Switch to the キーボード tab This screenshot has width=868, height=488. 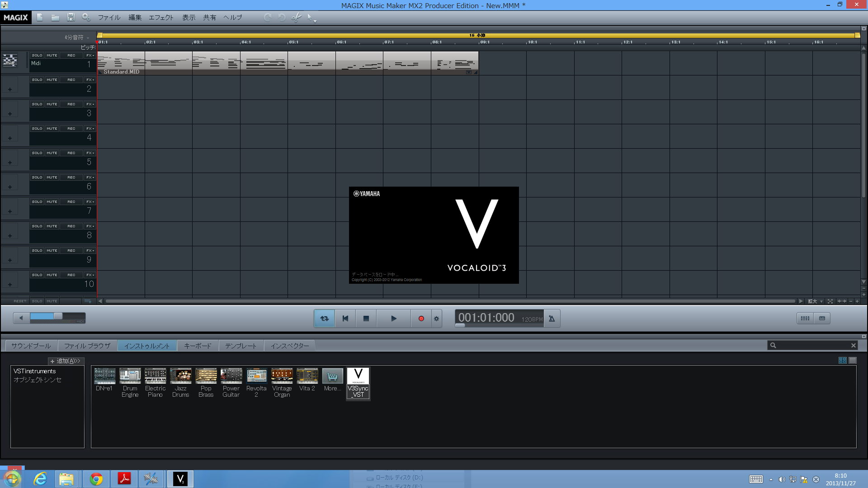click(198, 346)
